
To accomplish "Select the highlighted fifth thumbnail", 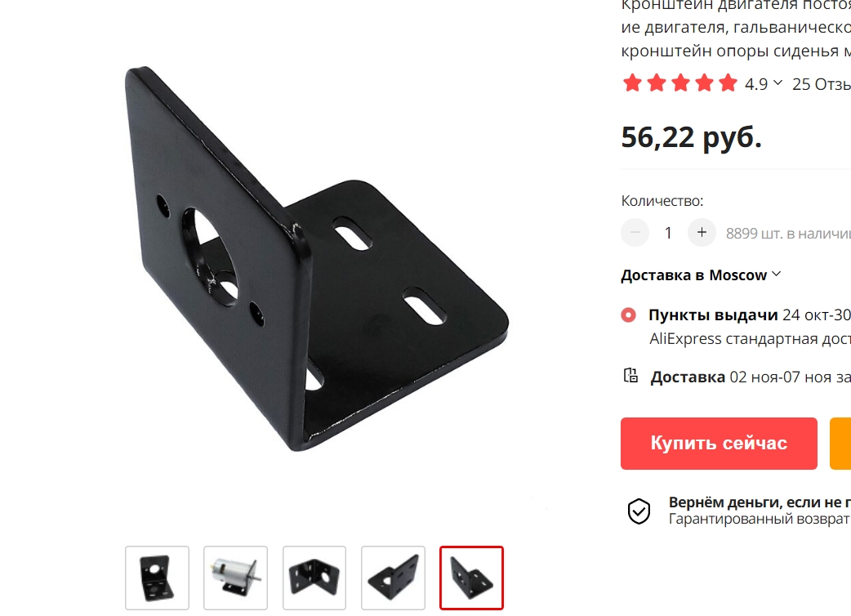I will [x=471, y=578].
